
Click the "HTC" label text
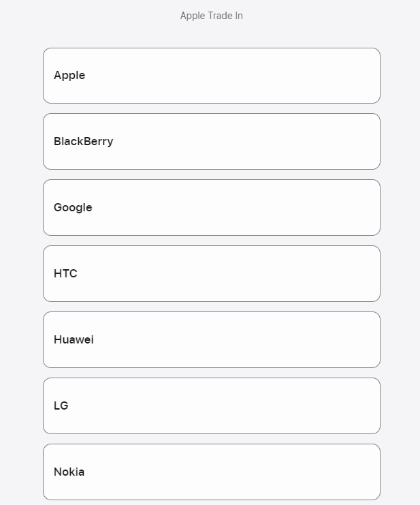[x=65, y=274]
